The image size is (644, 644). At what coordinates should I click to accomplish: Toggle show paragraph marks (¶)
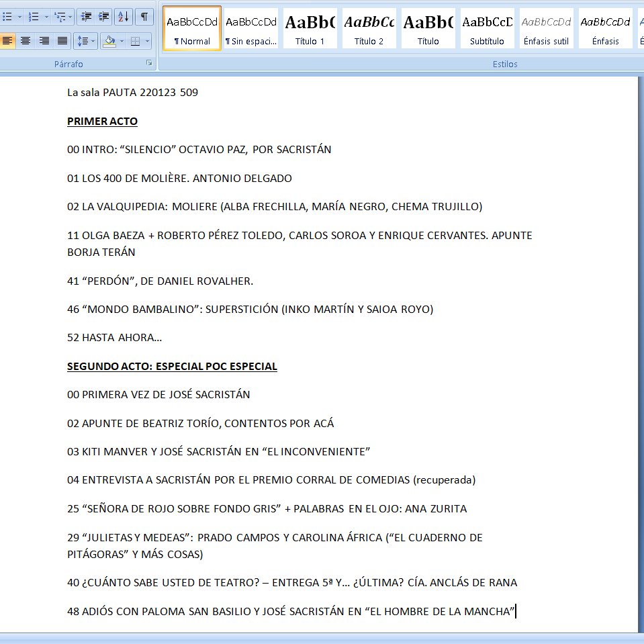(144, 17)
